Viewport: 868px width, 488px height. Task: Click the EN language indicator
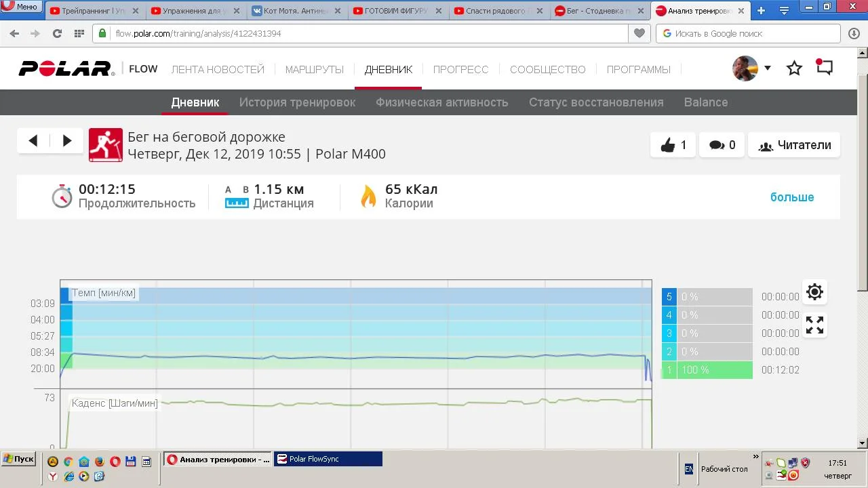[x=689, y=469]
